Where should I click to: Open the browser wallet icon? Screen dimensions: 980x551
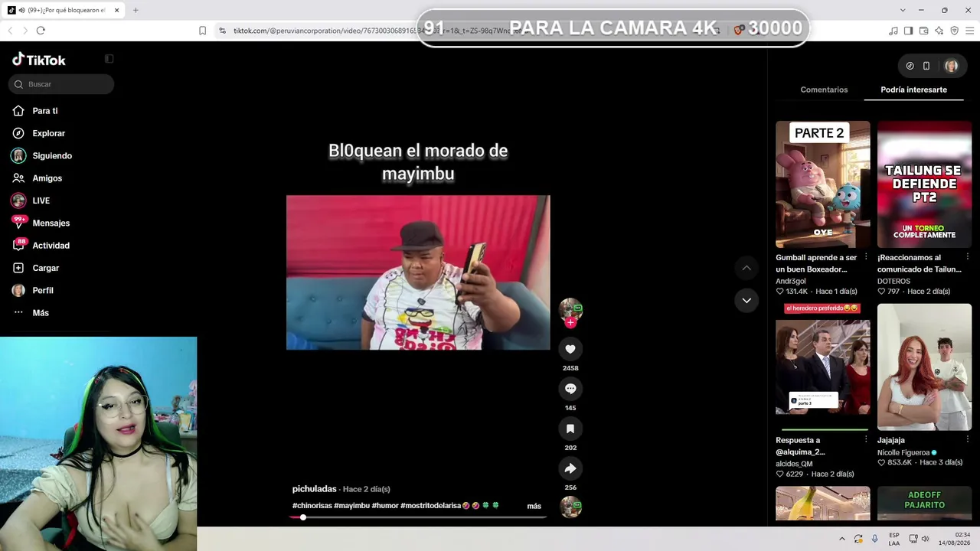923,31
